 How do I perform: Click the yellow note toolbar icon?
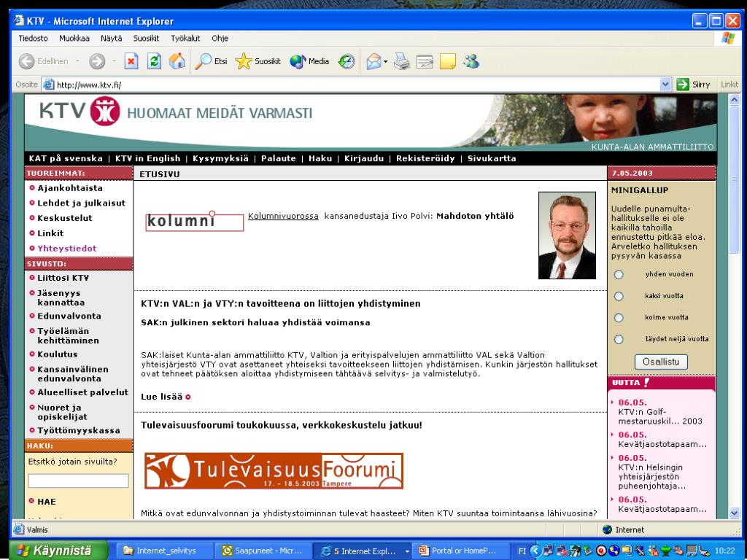[447, 61]
